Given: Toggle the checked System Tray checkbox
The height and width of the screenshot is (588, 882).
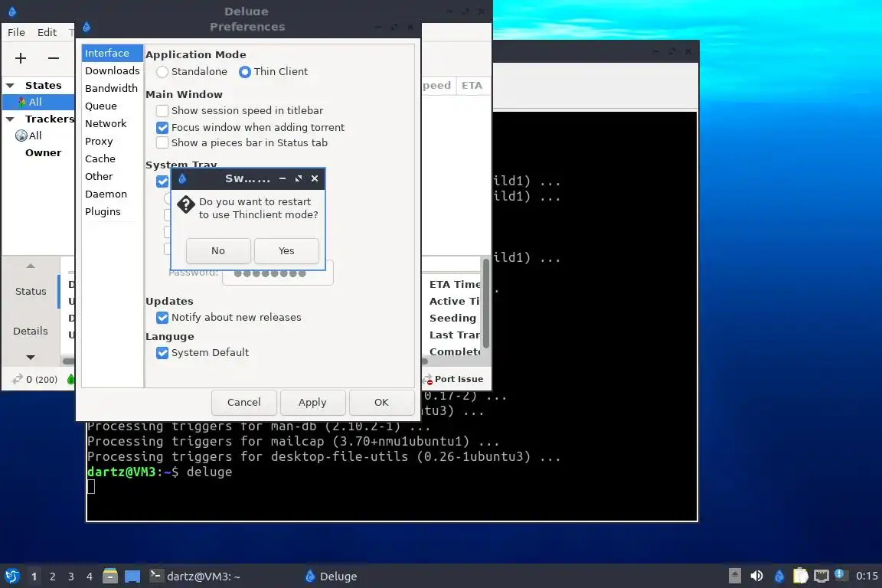Looking at the screenshot, I should [x=162, y=181].
